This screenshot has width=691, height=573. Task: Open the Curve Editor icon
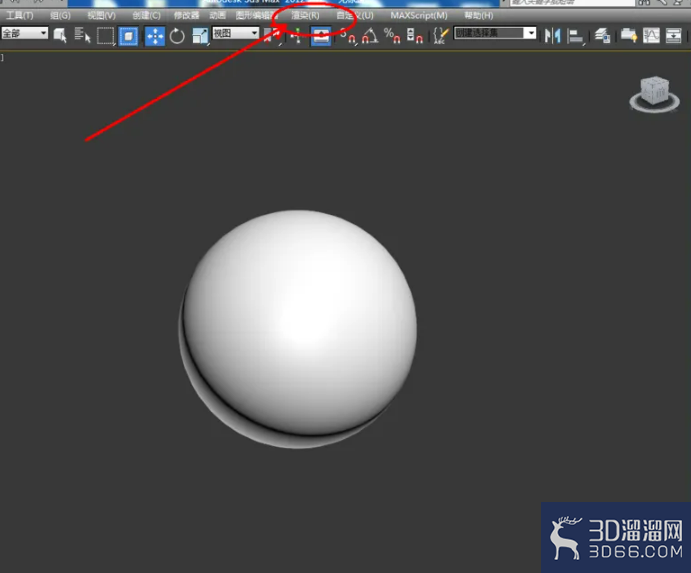[651, 35]
